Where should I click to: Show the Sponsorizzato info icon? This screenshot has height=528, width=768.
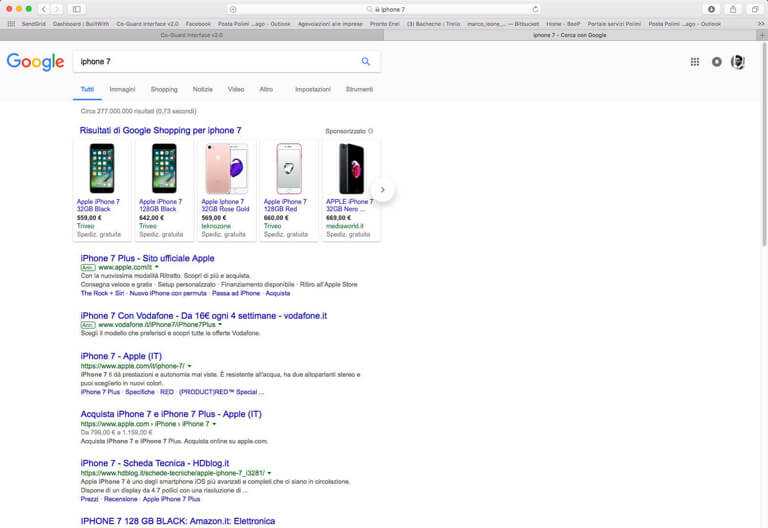pyautogui.click(x=371, y=131)
